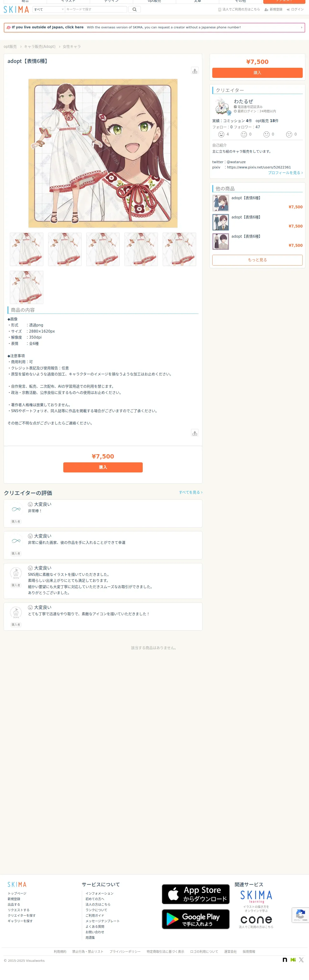Open footer link ご利用ガイド
309x980 pixels.
tap(95, 915)
